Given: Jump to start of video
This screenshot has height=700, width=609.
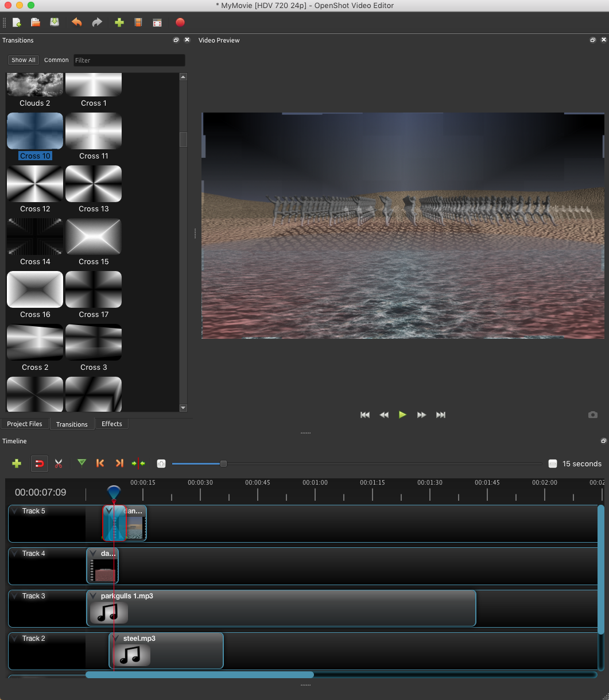Looking at the screenshot, I should (365, 415).
